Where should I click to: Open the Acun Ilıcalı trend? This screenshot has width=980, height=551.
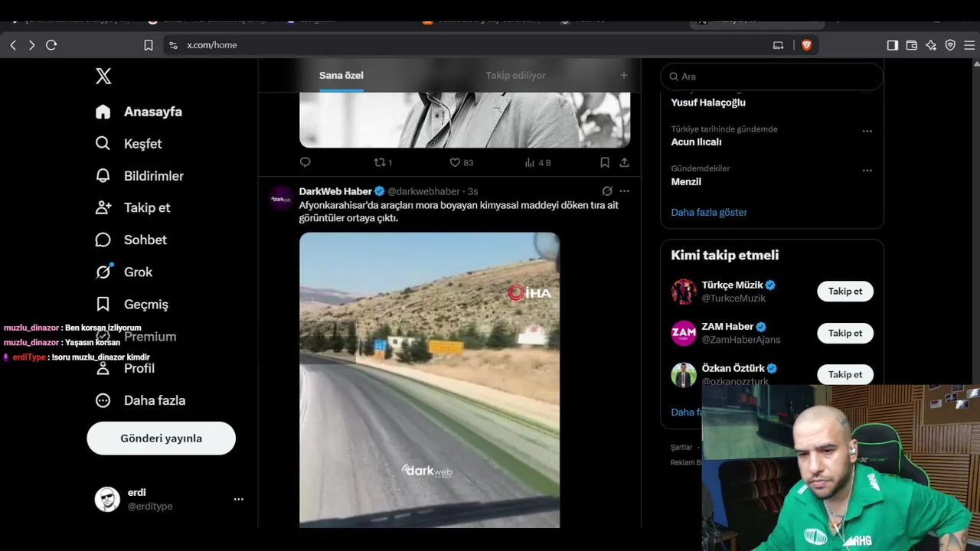click(696, 142)
